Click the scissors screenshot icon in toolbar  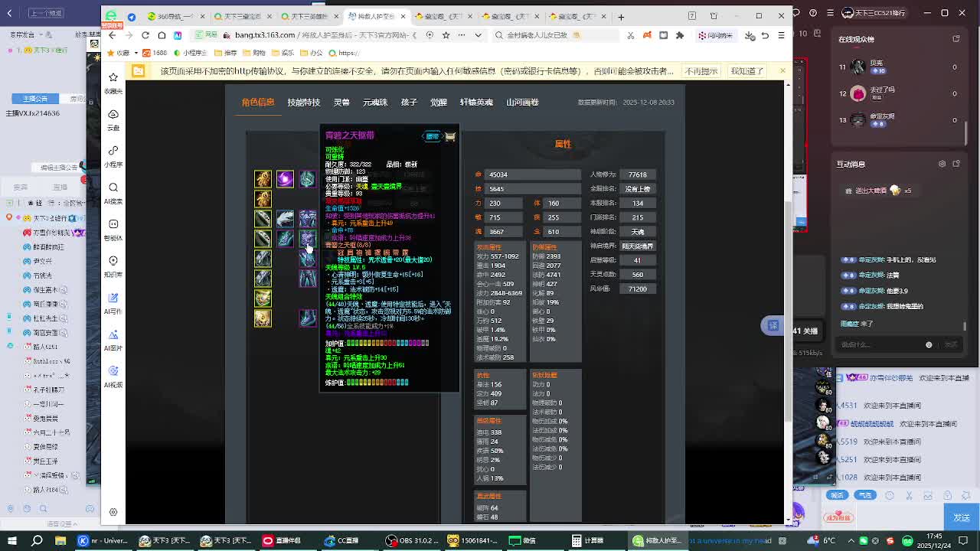(x=631, y=35)
